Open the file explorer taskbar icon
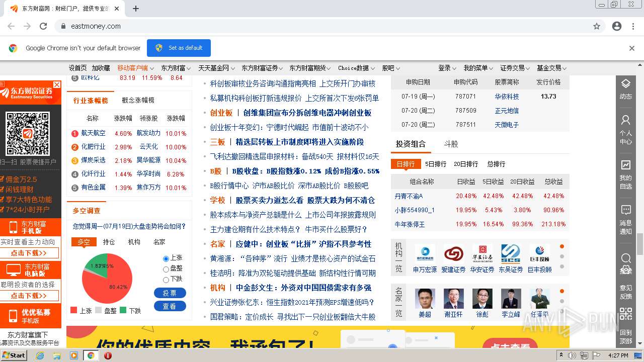Screen dimensions: 644x362 (x=57, y=355)
